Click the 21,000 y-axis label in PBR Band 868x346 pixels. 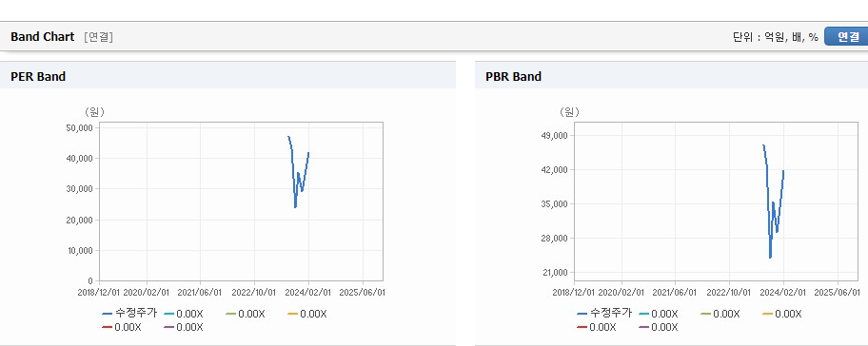coord(554,273)
